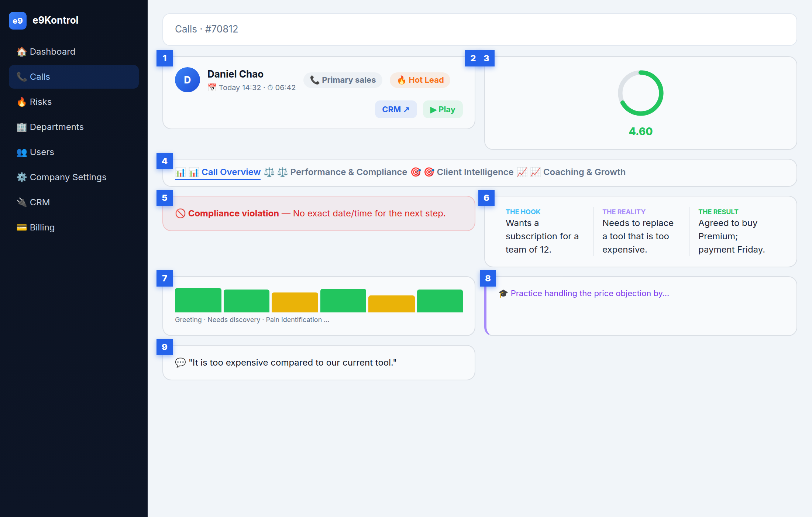Viewport: 812px width, 517px height.
Task: Click the stopwatch icon beside 06:42
Action: point(270,88)
